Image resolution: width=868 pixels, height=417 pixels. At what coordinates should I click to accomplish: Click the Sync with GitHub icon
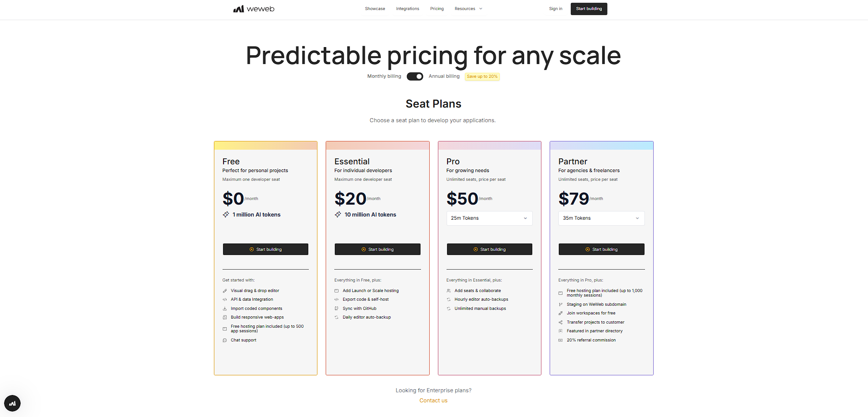pyautogui.click(x=337, y=309)
